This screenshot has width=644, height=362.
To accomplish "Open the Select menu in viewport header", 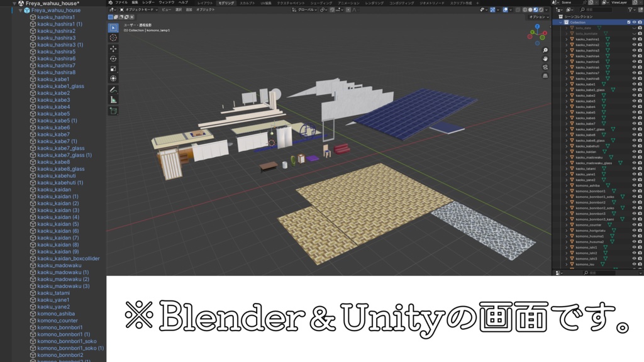I will [179, 9].
